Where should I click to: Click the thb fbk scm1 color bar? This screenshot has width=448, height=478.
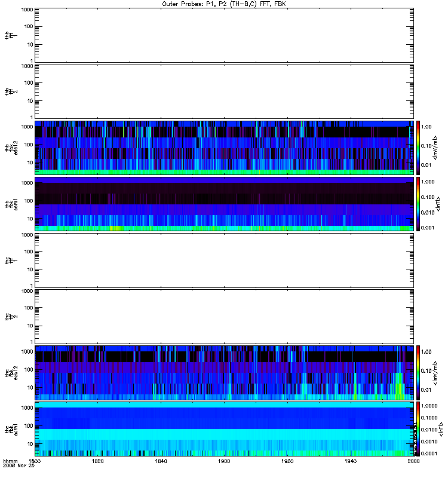[418, 204]
